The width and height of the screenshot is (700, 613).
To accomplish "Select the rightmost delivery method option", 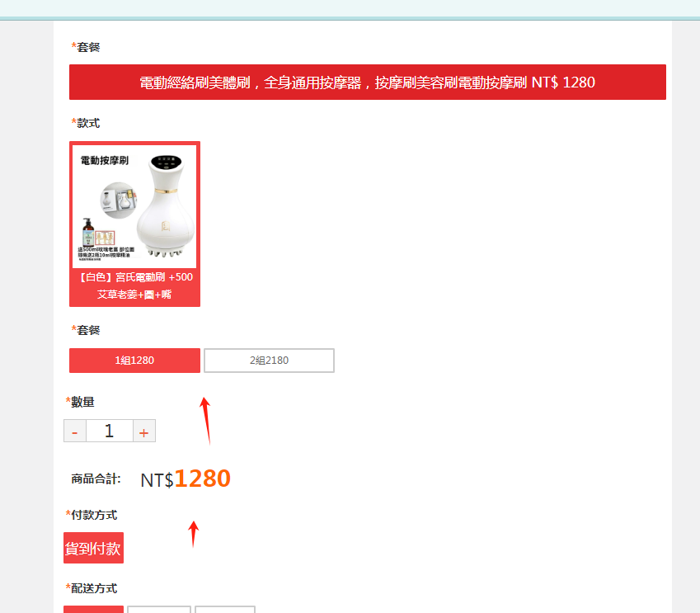I will click(x=225, y=610).
